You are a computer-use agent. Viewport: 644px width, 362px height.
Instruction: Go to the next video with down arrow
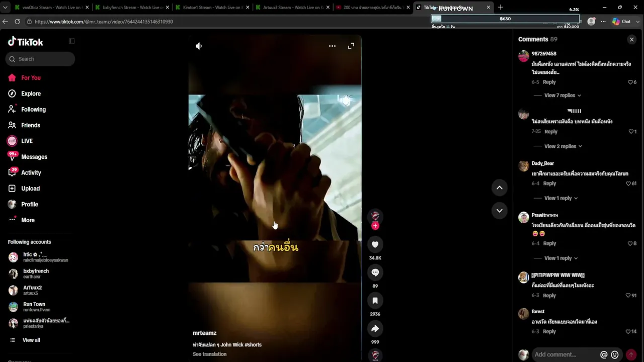click(x=500, y=211)
